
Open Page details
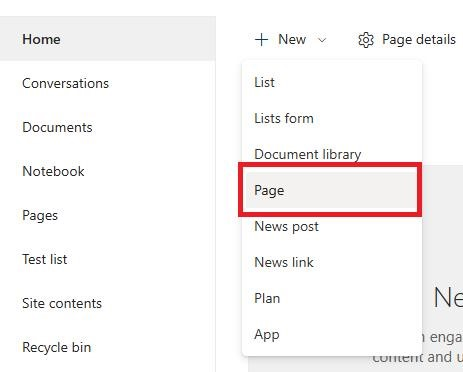pos(418,39)
